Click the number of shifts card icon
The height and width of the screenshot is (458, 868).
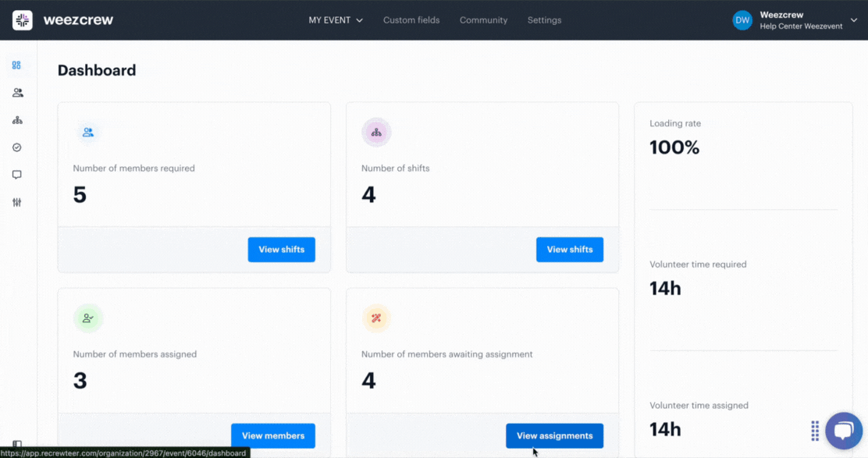pos(376,132)
